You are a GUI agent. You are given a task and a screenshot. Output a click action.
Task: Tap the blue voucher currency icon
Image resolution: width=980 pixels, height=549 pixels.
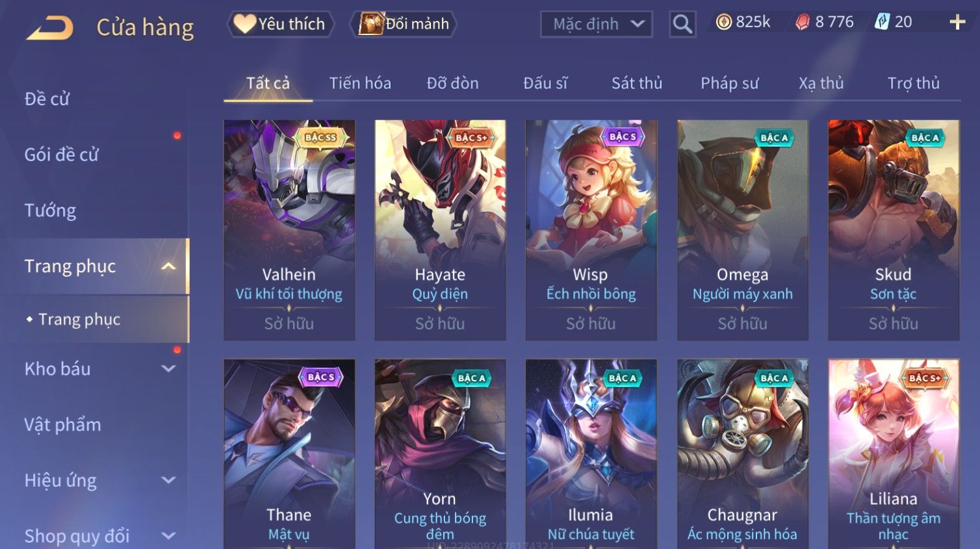pyautogui.click(x=882, y=22)
